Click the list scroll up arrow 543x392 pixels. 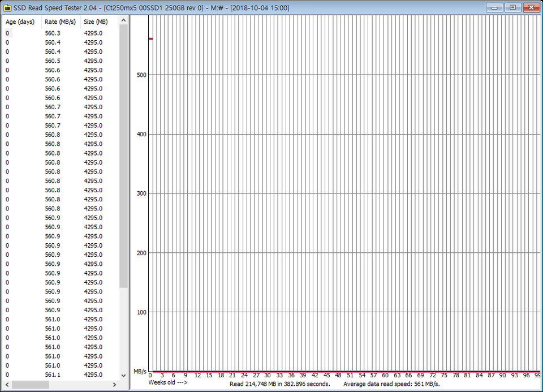[x=123, y=20]
